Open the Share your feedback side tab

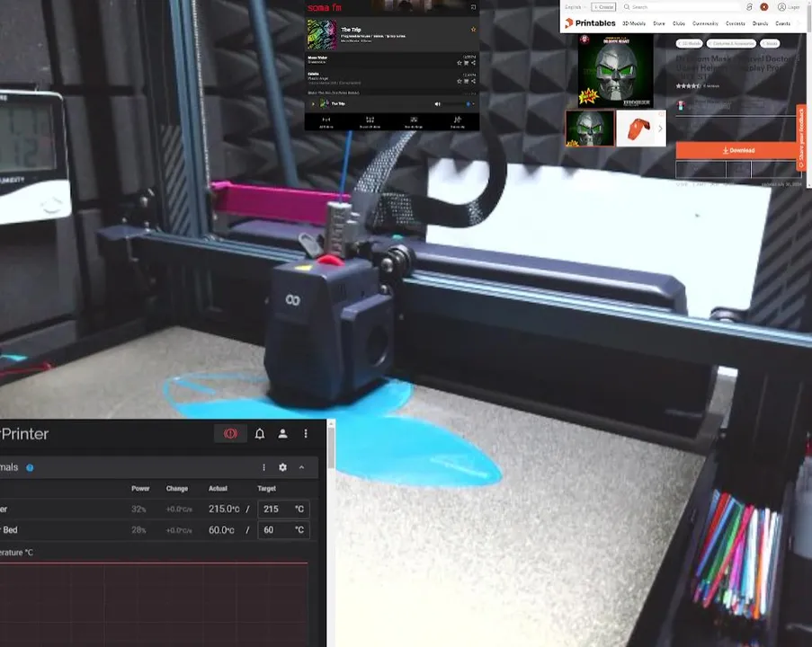click(801, 137)
